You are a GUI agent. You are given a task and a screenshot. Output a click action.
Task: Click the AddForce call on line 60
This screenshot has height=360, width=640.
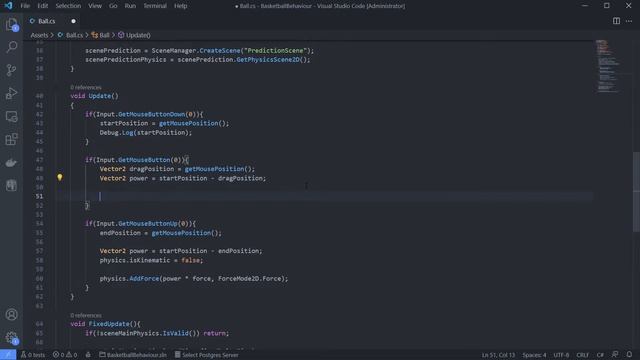pyautogui.click(x=144, y=279)
